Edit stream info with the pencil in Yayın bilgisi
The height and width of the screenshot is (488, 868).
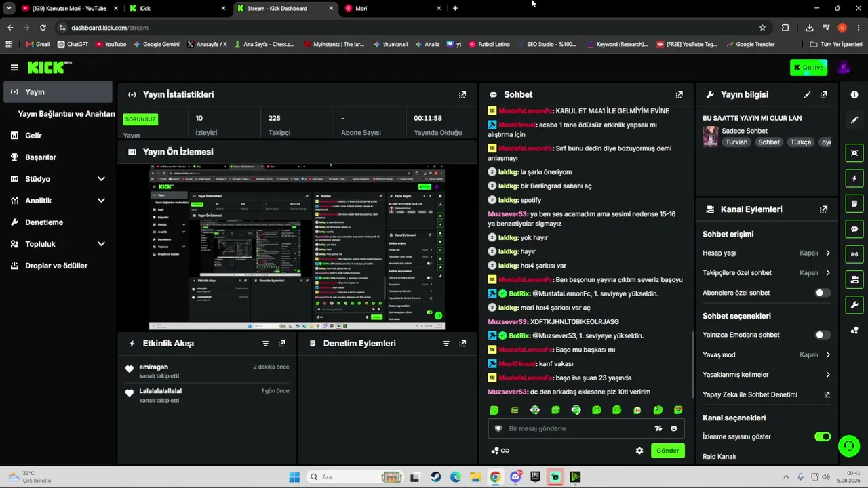[807, 95]
